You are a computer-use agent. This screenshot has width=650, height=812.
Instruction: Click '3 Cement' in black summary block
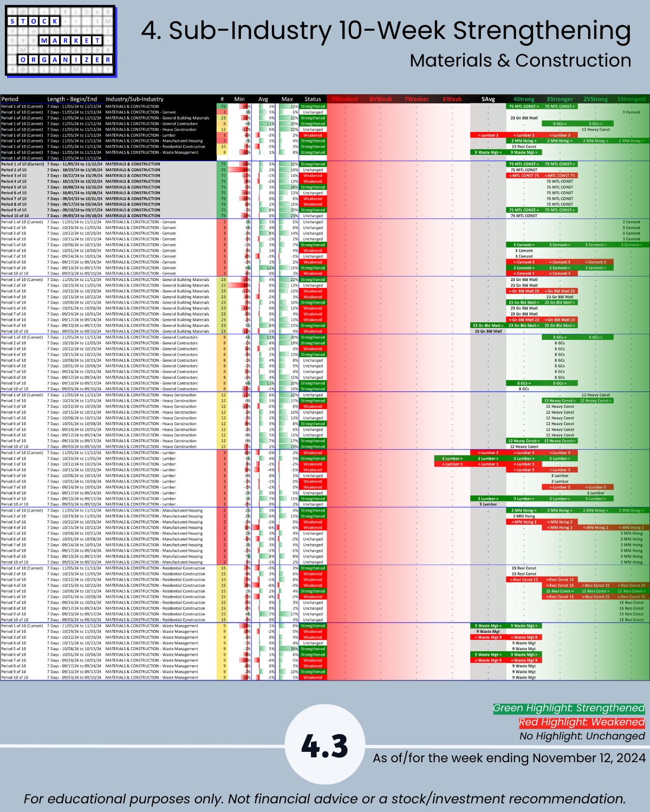632,112
